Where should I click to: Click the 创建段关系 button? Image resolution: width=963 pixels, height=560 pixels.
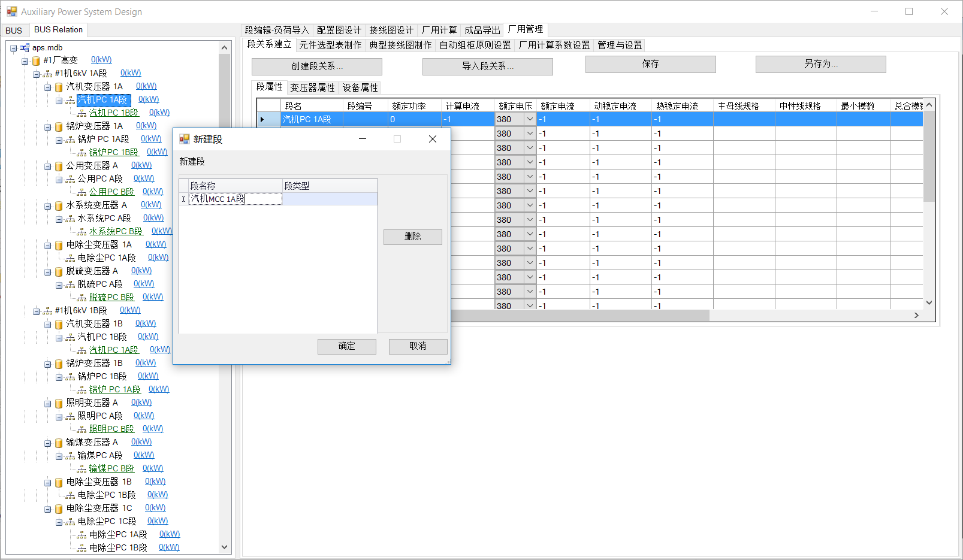click(317, 66)
